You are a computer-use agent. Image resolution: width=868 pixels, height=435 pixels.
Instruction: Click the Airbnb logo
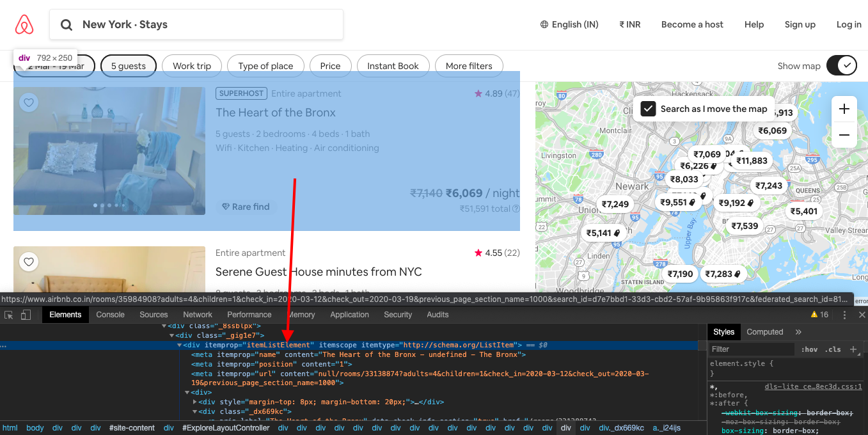click(x=24, y=24)
